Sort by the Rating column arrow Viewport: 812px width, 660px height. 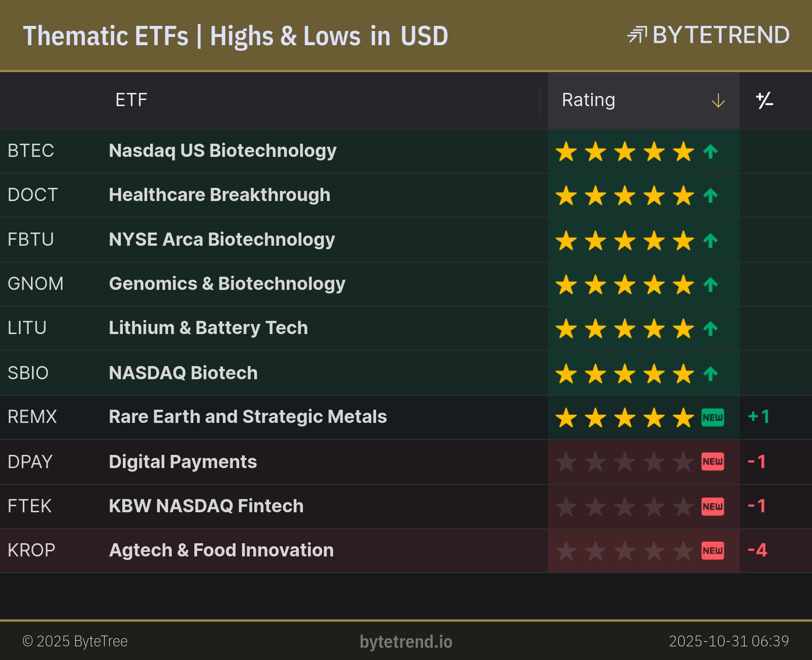718,101
